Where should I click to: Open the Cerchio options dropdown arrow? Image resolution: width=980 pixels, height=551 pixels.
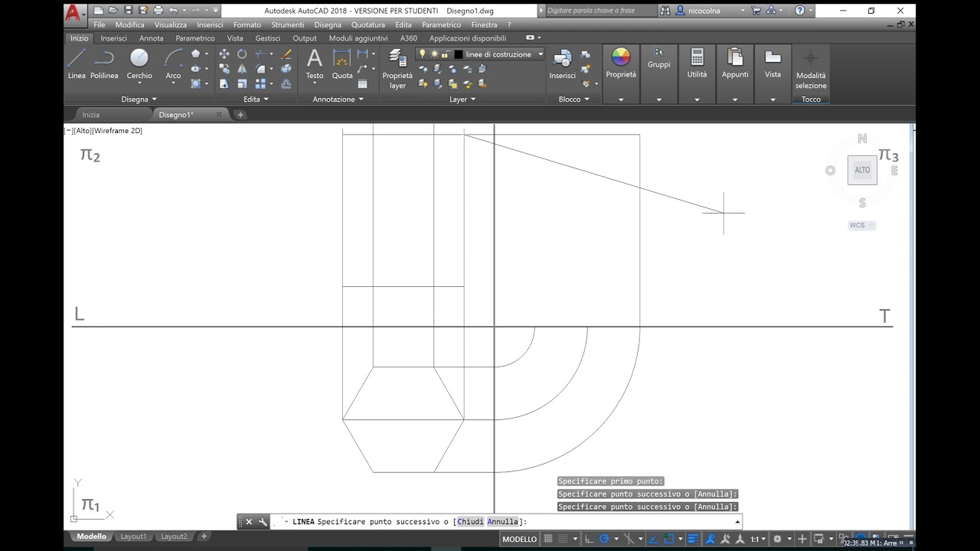[139, 83]
